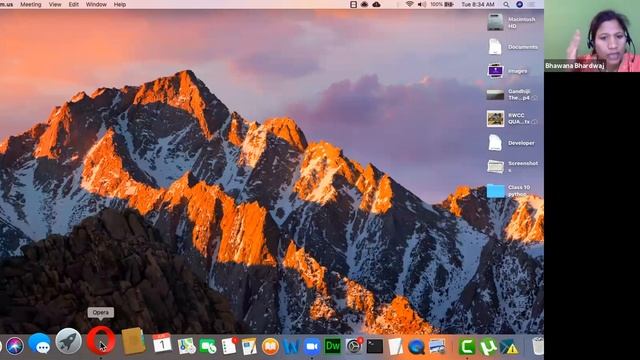Open the Messages app in dock

point(40,343)
